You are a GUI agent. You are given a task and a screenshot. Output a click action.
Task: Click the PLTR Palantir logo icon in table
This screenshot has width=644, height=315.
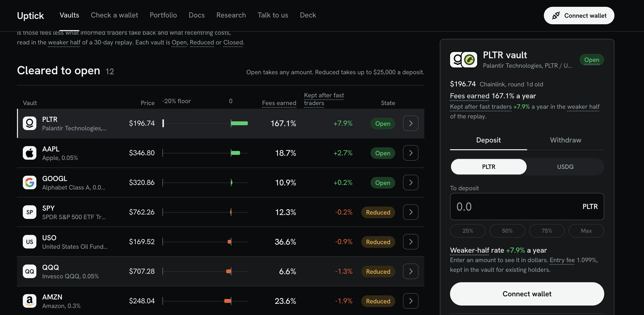(30, 123)
